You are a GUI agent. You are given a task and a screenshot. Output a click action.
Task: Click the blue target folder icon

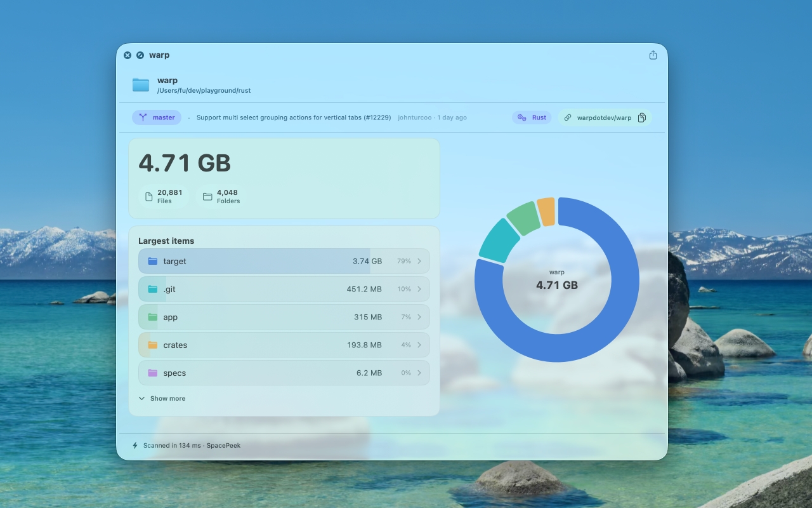pyautogui.click(x=152, y=261)
